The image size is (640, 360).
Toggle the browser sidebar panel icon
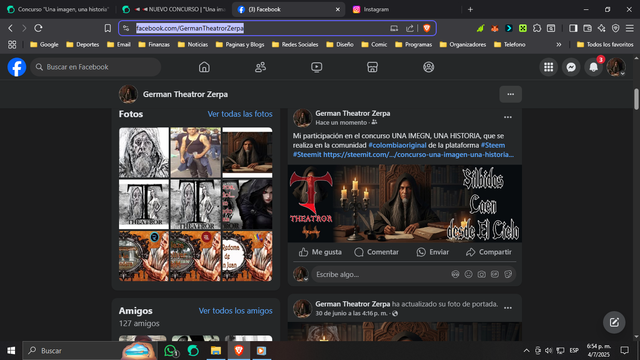573,28
